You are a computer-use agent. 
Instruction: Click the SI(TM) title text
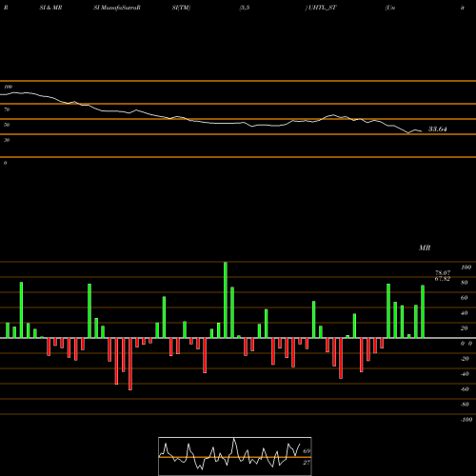click(181, 8)
